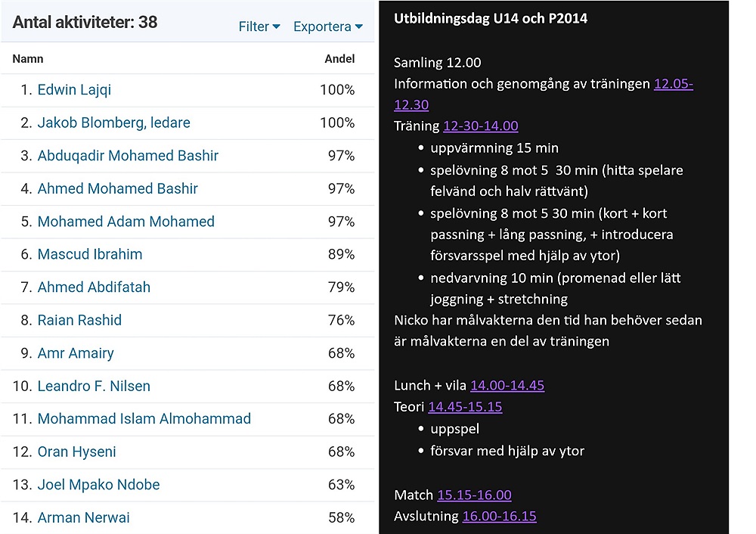Open the 14.00-14.45 lunch time link
This screenshot has height=534, width=756.
pos(507,386)
